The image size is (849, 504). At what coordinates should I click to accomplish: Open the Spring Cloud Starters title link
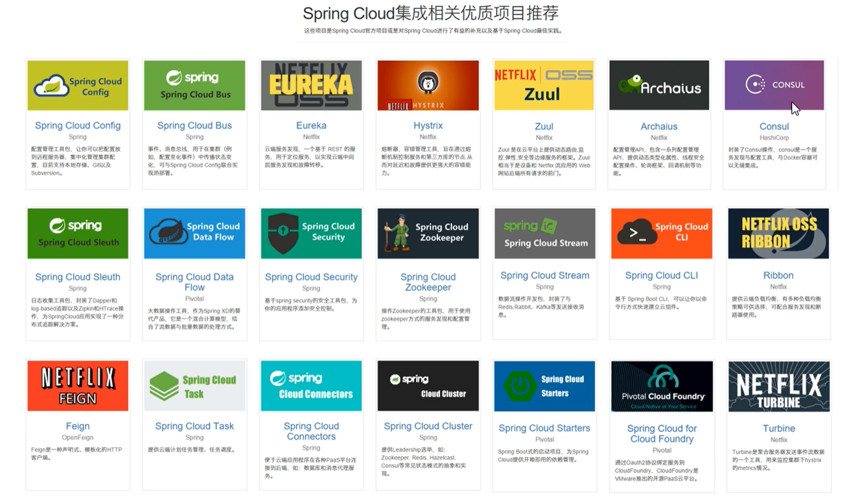544,428
